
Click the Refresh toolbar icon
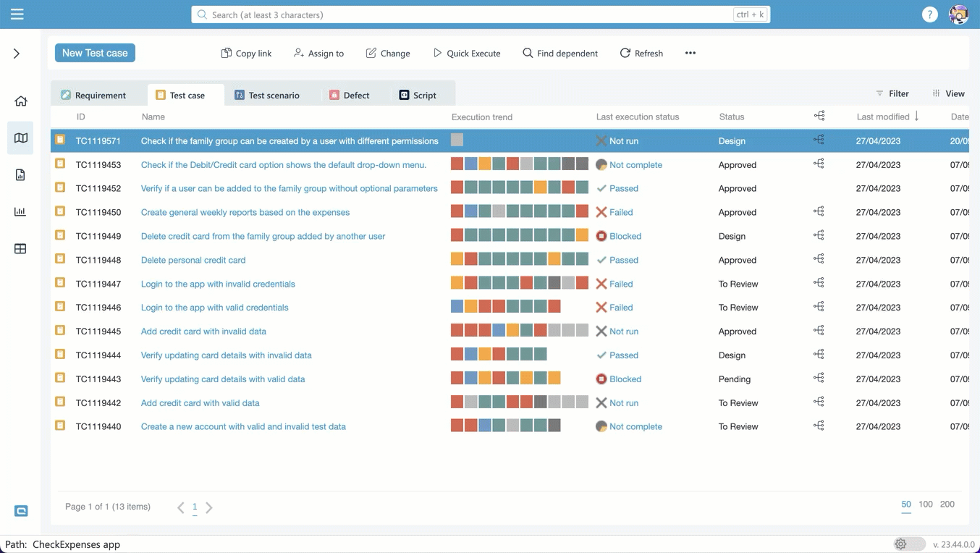pos(641,53)
